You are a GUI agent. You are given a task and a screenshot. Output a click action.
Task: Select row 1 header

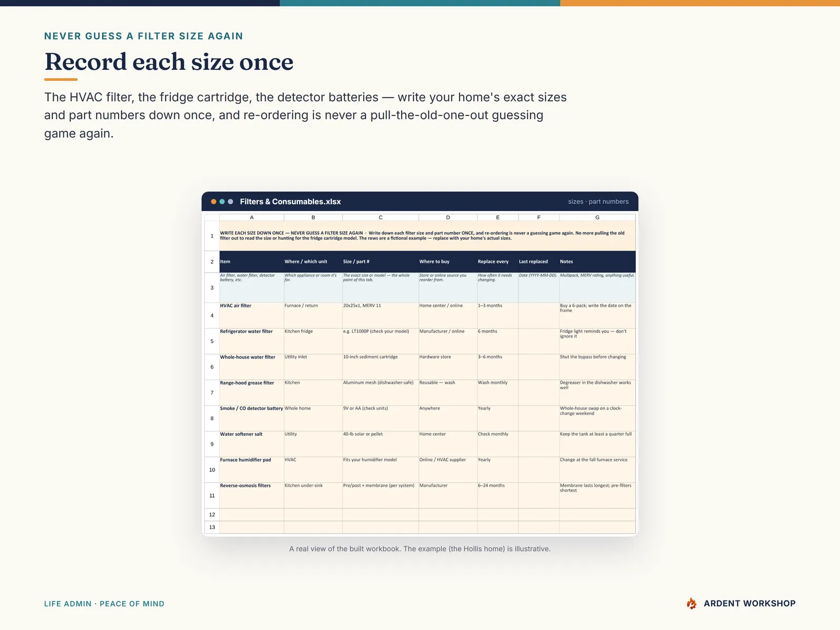pos(212,236)
